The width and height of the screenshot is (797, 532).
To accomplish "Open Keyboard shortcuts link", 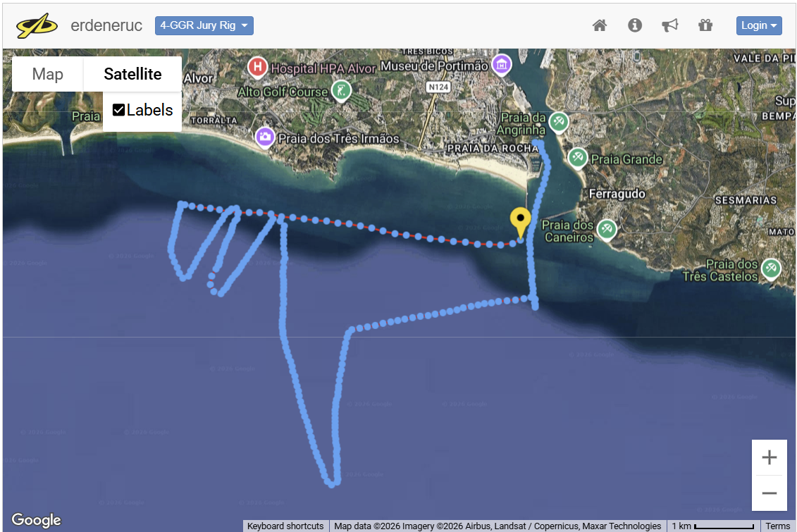I will (x=285, y=526).
